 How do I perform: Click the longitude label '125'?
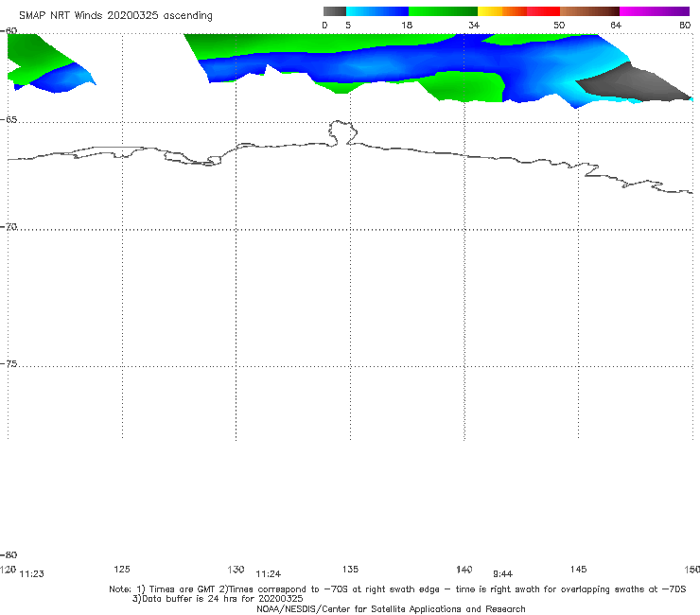122,569
